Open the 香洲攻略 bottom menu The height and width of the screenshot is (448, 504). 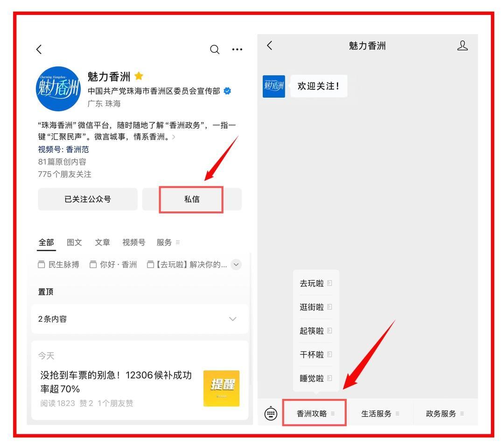pos(315,413)
